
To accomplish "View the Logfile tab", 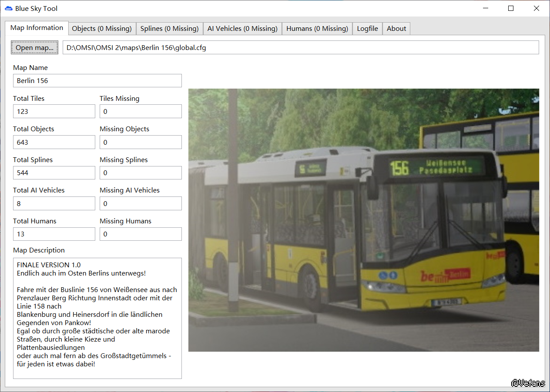I will click(367, 29).
